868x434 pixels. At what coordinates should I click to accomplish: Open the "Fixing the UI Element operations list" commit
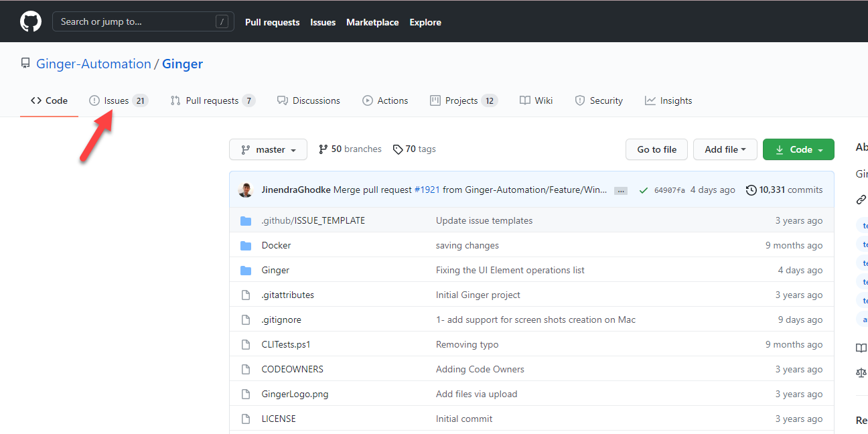(510, 270)
